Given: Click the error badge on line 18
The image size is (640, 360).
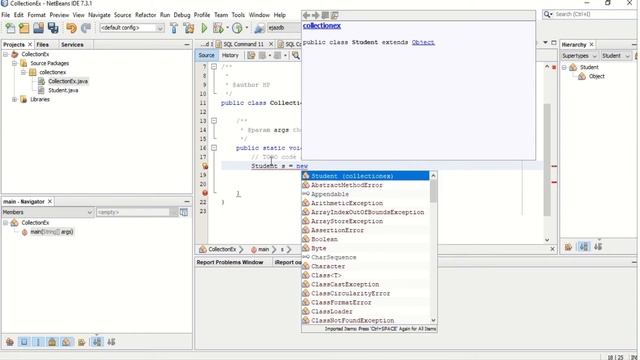Looking at the screenshot, I should click(205, 166).
